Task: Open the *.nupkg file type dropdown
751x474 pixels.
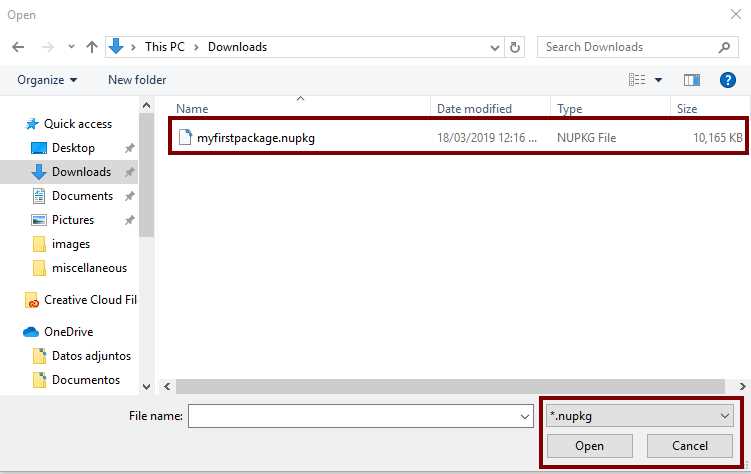Action: [640, 416]
